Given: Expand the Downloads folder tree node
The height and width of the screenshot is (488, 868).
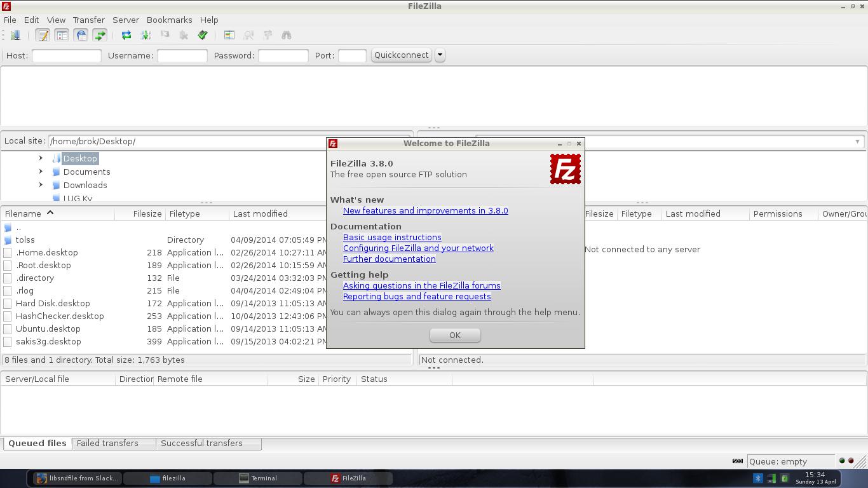Looking at the screenshot, I should coord(41,185).
